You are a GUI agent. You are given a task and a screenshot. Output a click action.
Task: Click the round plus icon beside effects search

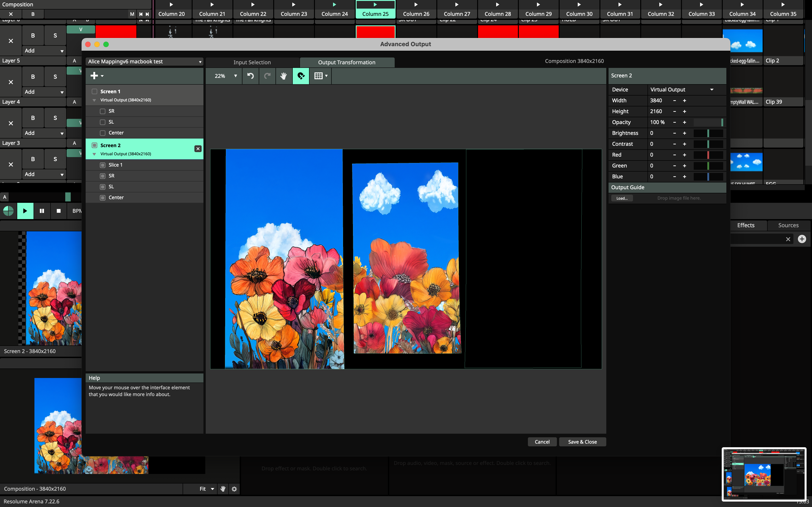click(x=802, y=239)
